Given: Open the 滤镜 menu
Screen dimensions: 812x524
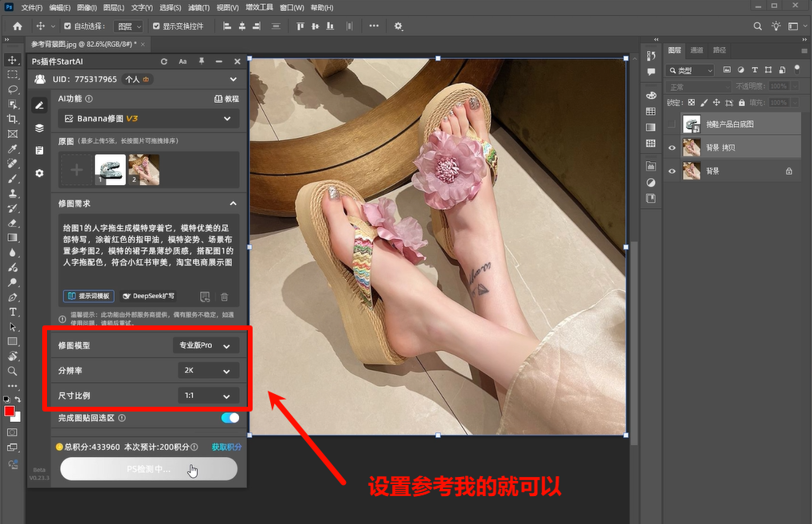Looking at the screenshot, I should 197,7.
